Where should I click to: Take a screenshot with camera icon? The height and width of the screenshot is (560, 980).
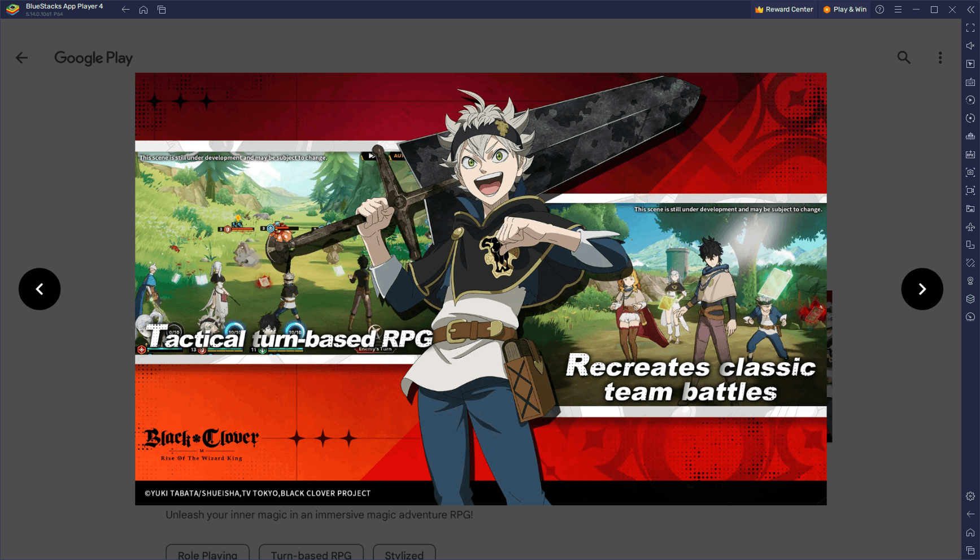[970, 172]
